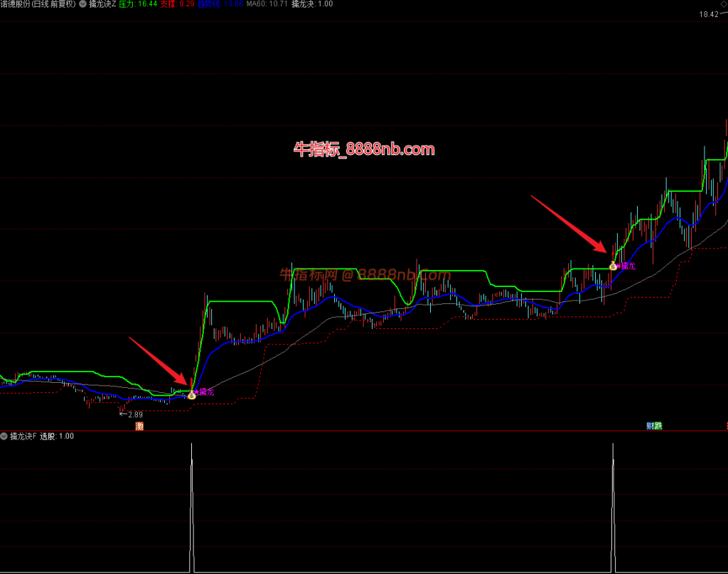Expand the 擒龙诀F sub-indicator dropdown arrow
Screen dimensions: 728x574
tap(4, 436)
